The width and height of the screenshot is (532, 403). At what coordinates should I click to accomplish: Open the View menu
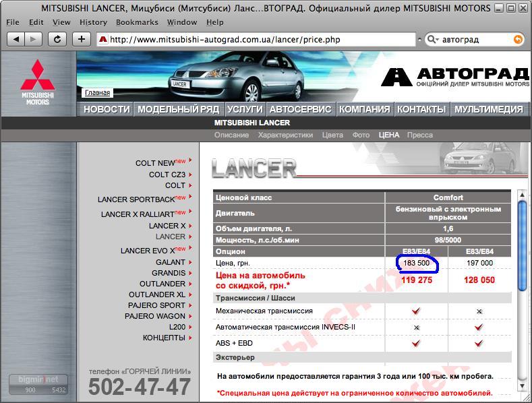point(61,22)
